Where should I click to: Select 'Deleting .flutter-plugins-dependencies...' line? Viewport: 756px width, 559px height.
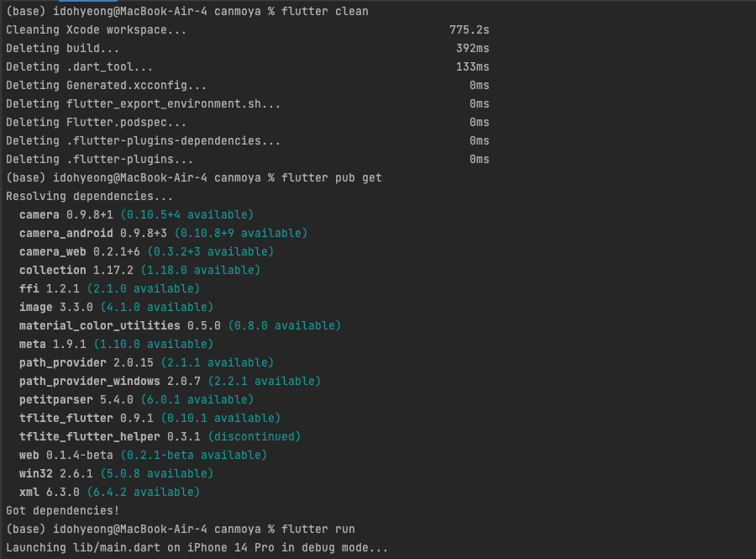coord(143,141)
